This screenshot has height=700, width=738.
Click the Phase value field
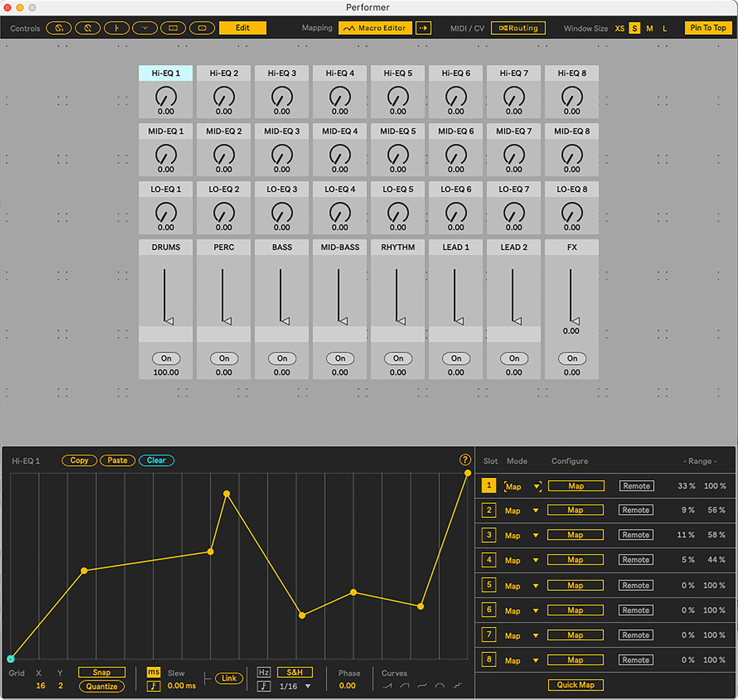coord(347,686)
